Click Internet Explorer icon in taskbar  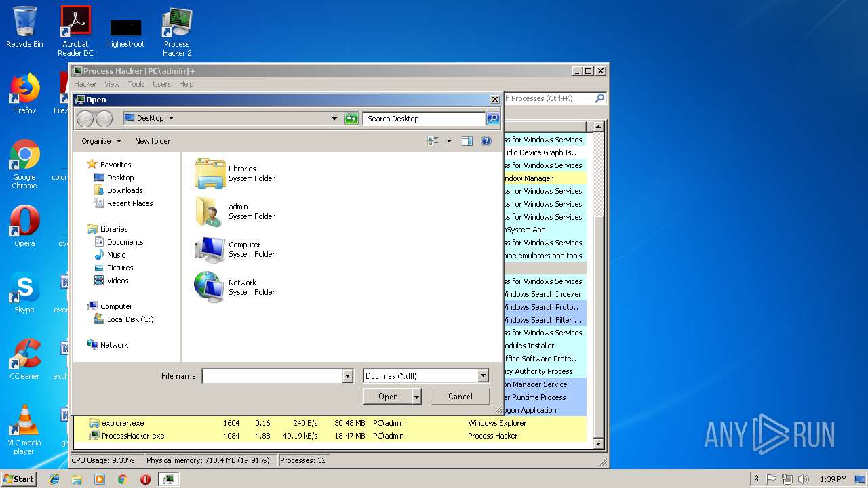click(54, 479)
